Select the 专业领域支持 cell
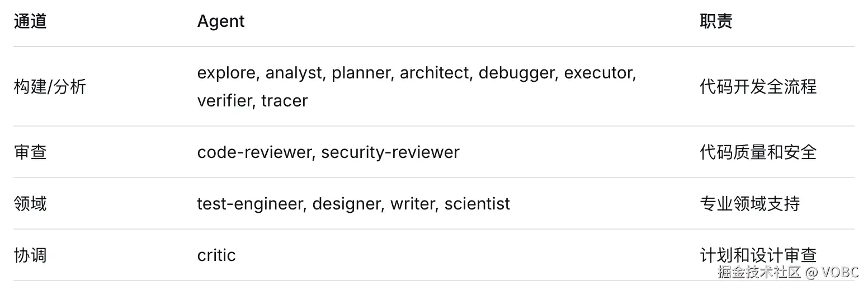The width and height of the screenshot is (868, 289). point(749,203)
